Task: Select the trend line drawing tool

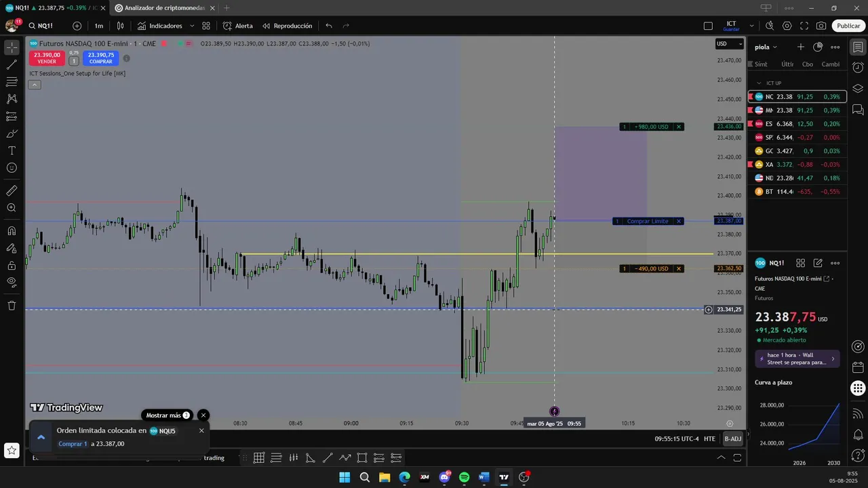Action: point(12,65)
